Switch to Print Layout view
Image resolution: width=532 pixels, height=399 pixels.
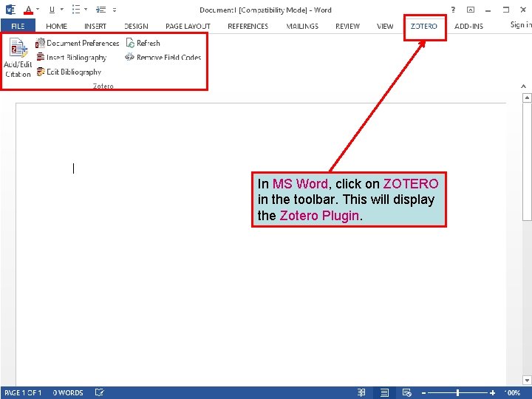(384, 392)
